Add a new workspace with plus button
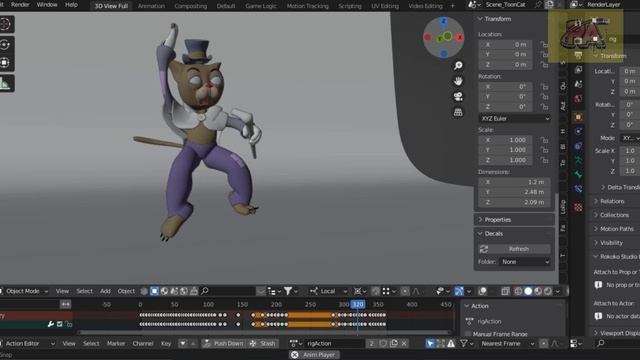The width and height of the screenshot is (640, 360). 452,6
